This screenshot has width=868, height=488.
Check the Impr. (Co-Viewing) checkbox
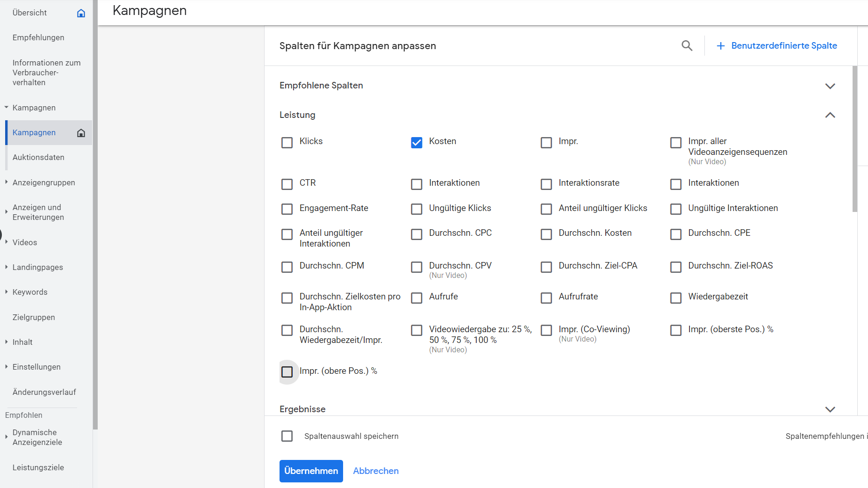[x=546, y=330]
